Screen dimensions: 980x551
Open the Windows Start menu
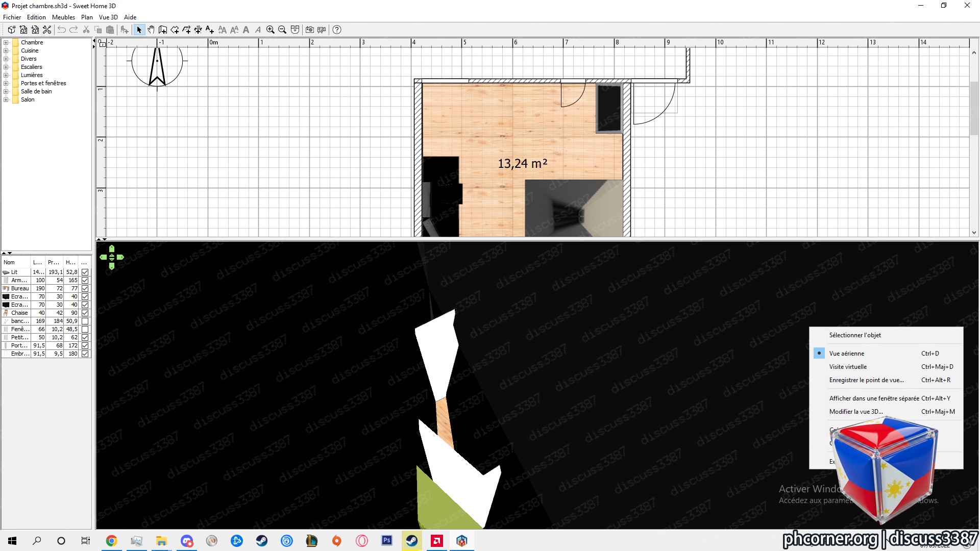click(x=12, y=541)
